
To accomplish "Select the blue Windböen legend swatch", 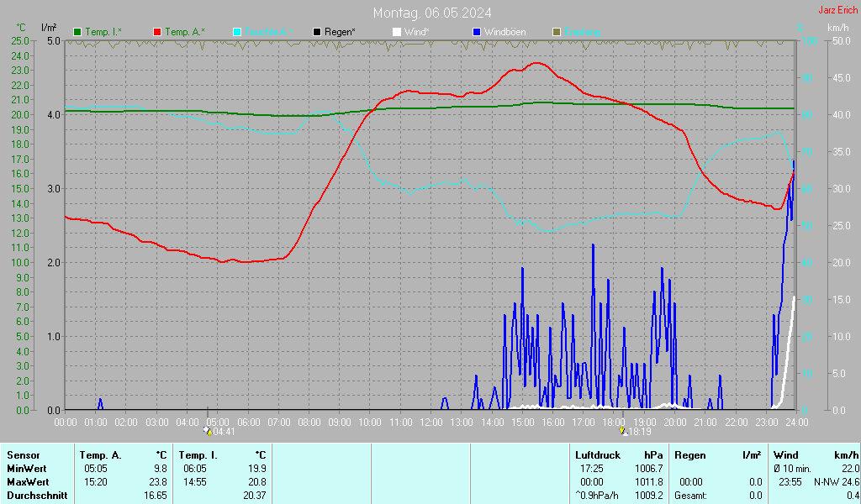I will [477, 33].
